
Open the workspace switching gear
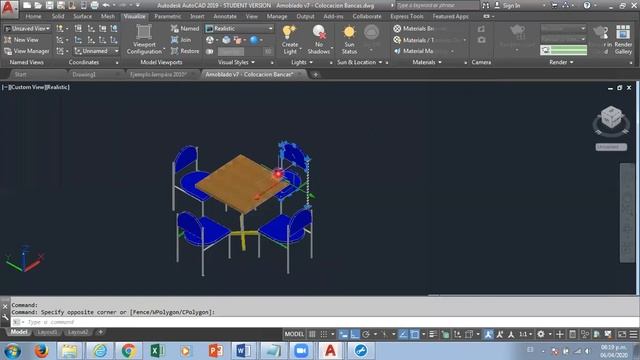point(541,334)
